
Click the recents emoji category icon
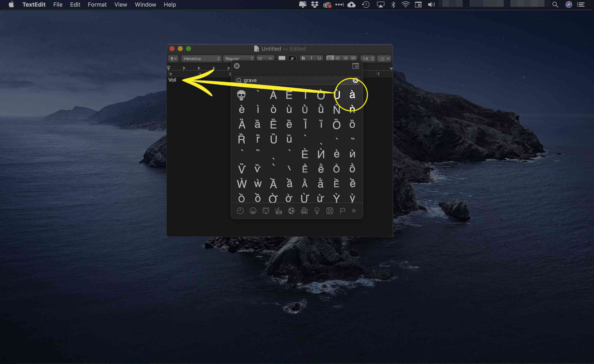(x=240, y=211)
